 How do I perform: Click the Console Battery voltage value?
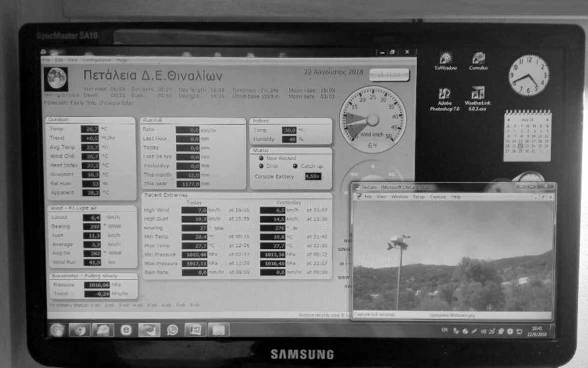[313, 177]
